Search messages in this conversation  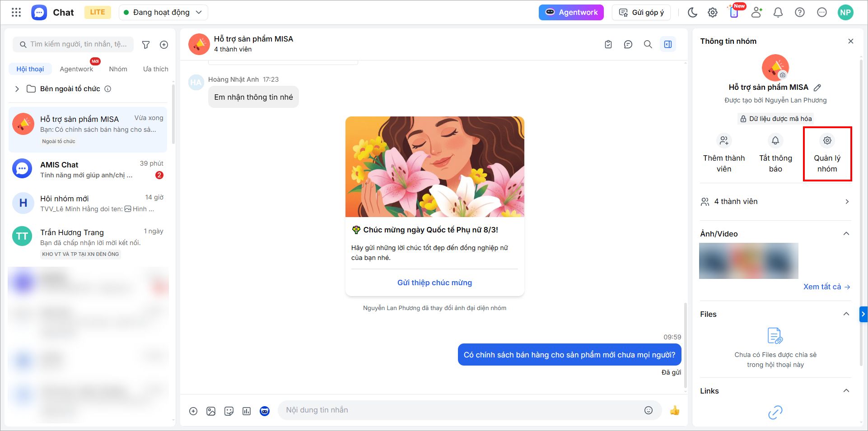tap(648, 44)
